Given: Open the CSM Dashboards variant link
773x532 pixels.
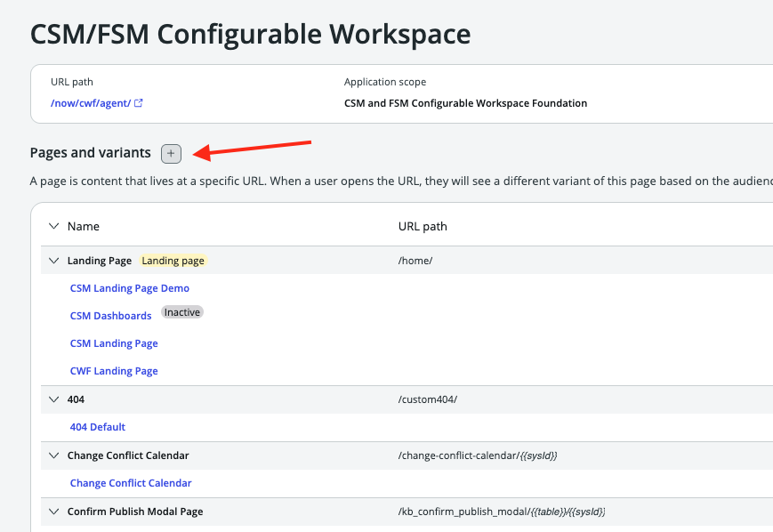Looking at the screenshot, I should [110, 316].
